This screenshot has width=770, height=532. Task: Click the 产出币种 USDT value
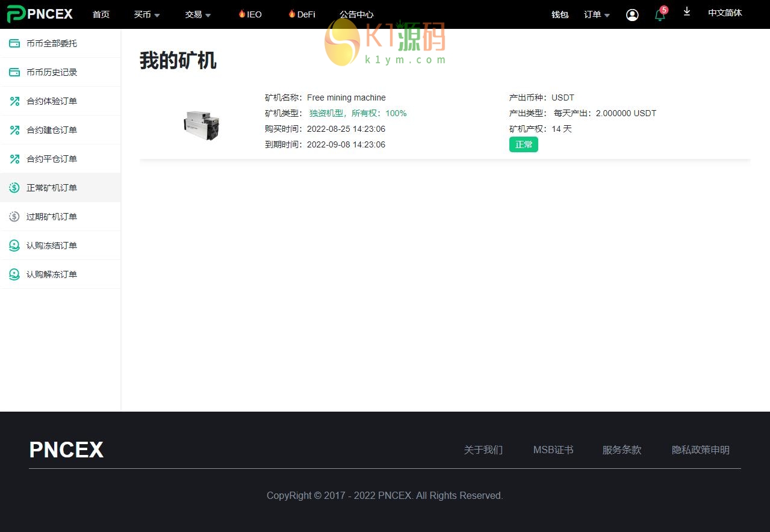[563, 97]
